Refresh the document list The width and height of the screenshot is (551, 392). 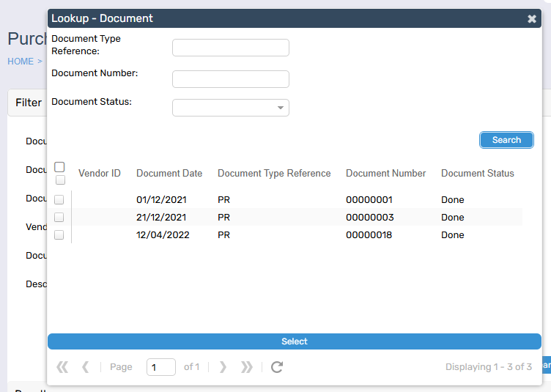(x=277, y=367)
